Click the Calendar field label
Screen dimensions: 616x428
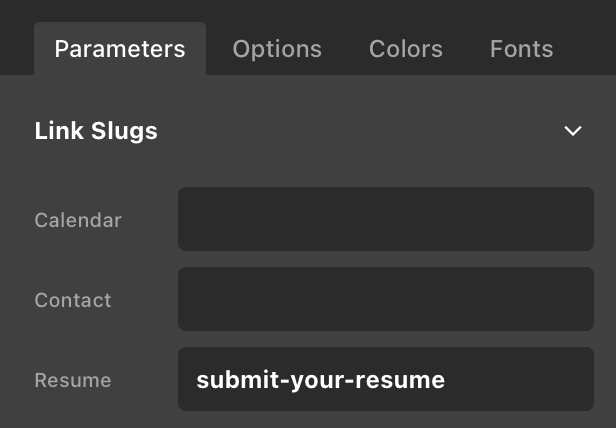[78, 220]
